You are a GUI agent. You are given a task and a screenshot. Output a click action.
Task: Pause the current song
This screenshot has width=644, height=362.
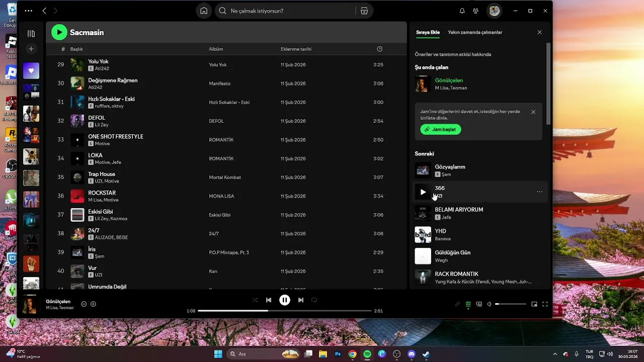point(285,300)
